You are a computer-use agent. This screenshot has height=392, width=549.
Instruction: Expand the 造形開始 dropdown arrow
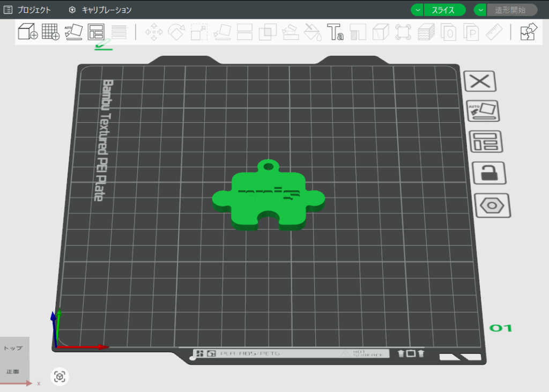tap(480, 10)
